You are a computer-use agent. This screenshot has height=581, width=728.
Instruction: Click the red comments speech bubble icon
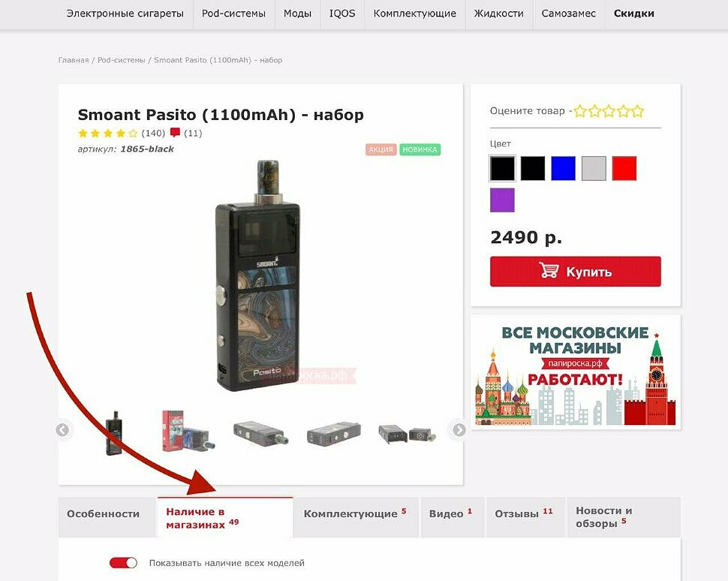tap(175, 133)
